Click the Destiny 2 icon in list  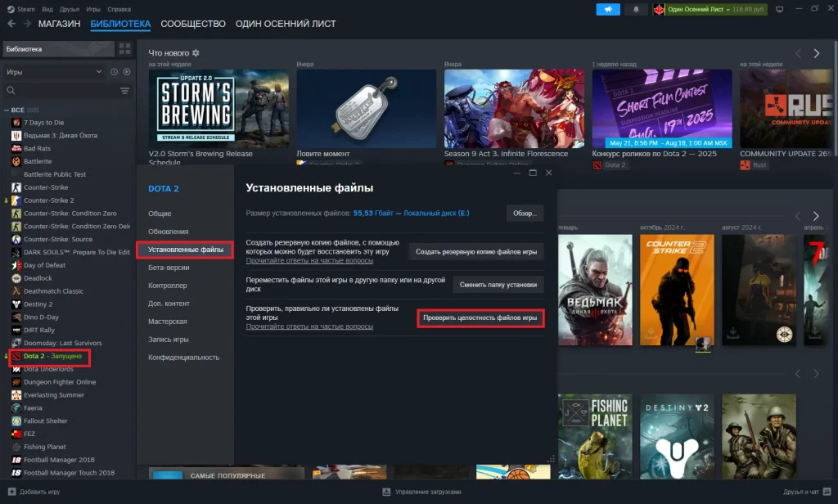click(x=16, y=304)
